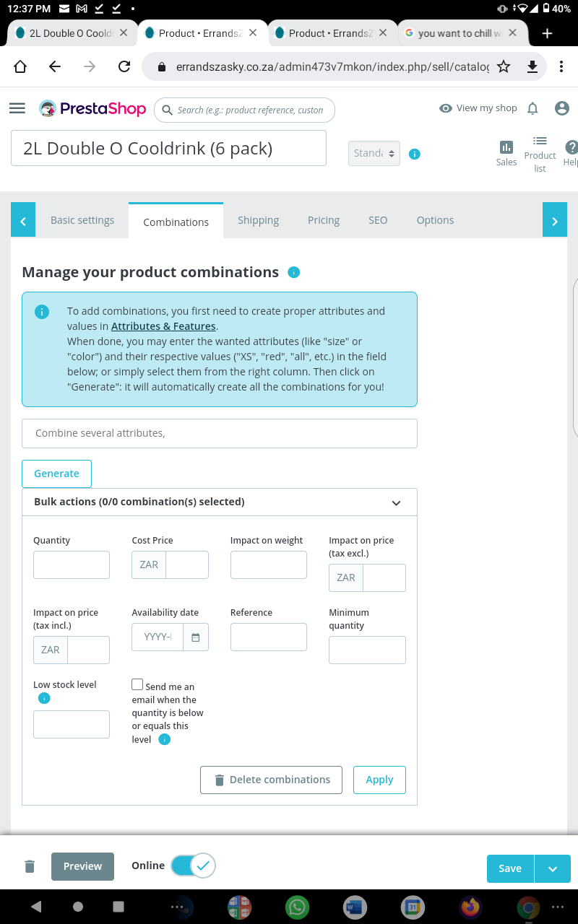Switch to the Pricing tab

click(x=324, y=220)
